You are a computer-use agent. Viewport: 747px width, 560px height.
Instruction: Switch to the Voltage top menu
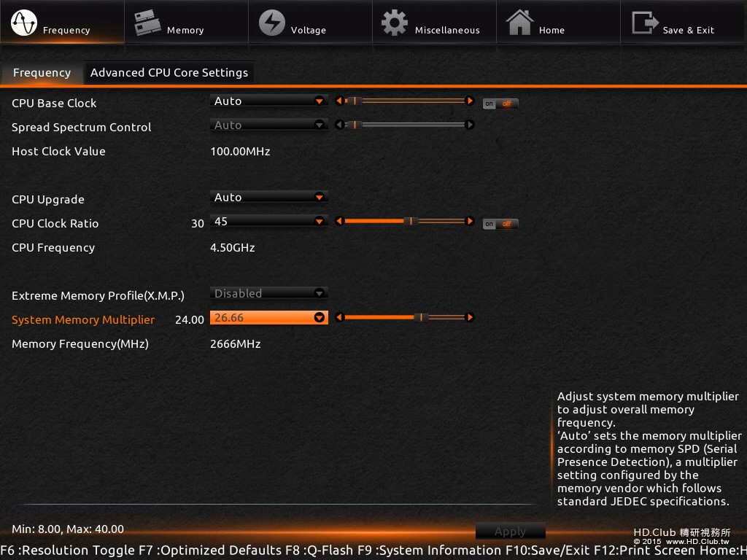tap(310, 23)
